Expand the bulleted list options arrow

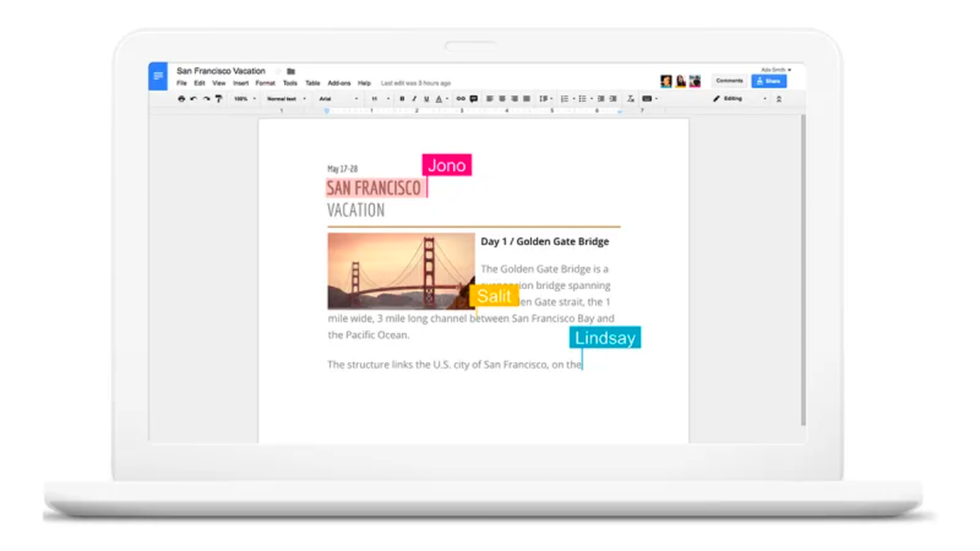pyautogui.click(x=591, y=99)
